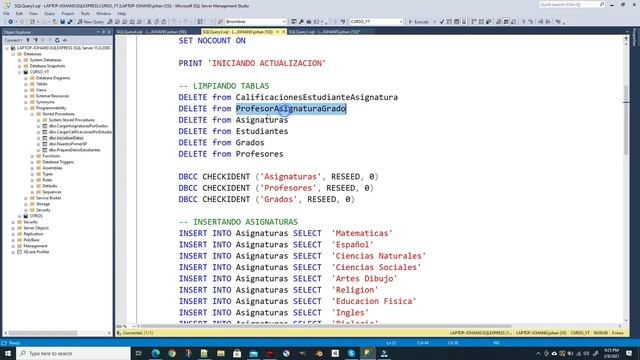Select the System Stored Procedures folder
Viewport: 640px width, 360px height.
[x=71, y=120]
